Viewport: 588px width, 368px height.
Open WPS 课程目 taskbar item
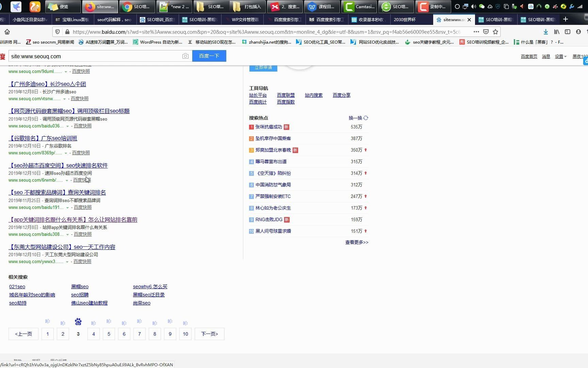(x=322, y=6)
